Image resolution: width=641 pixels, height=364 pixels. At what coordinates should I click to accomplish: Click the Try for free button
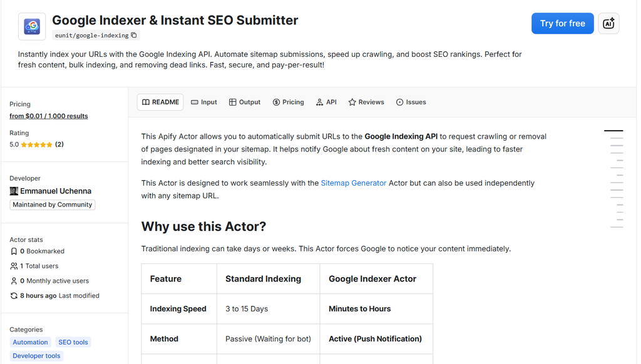pos(562,23)
